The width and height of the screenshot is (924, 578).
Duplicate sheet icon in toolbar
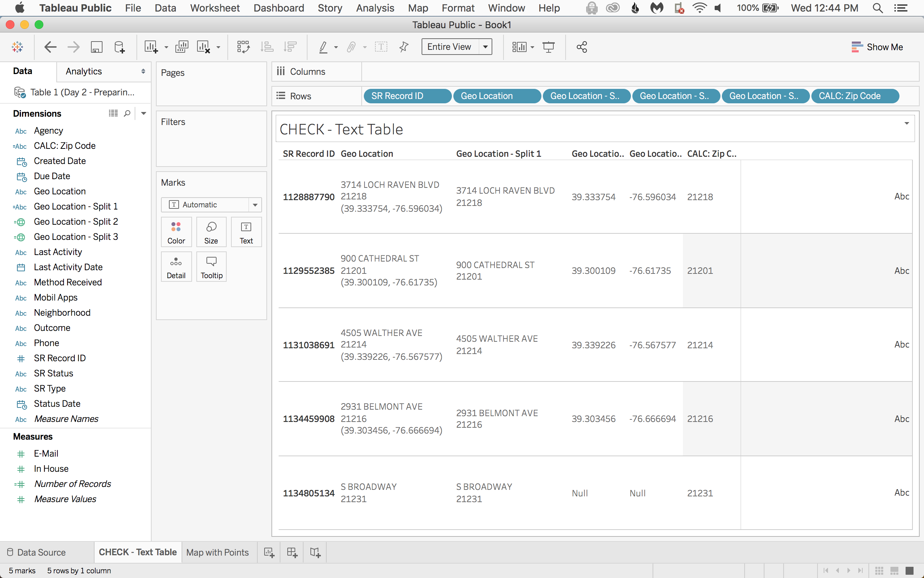click(x=182, y=47)
